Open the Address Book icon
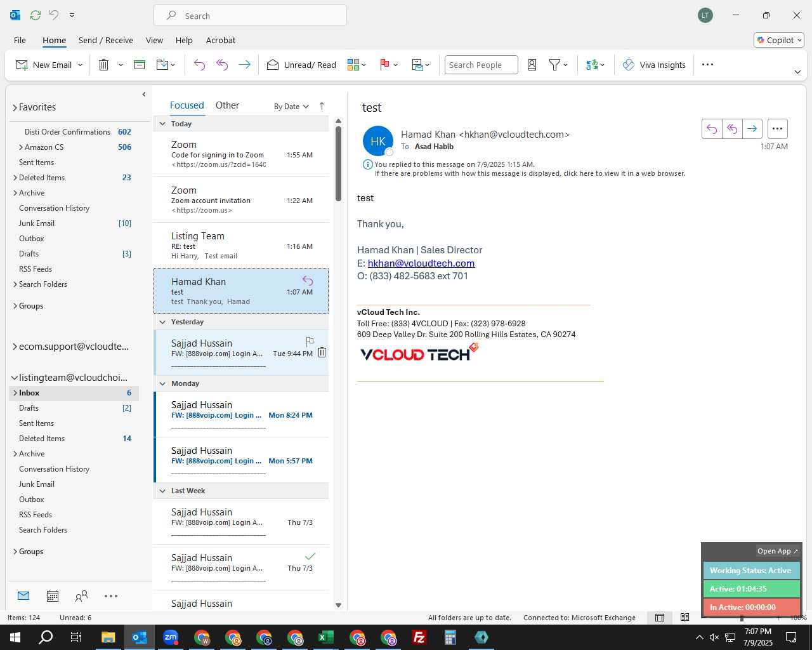Screen dimensions: 812x650 [x=532, y=65]
